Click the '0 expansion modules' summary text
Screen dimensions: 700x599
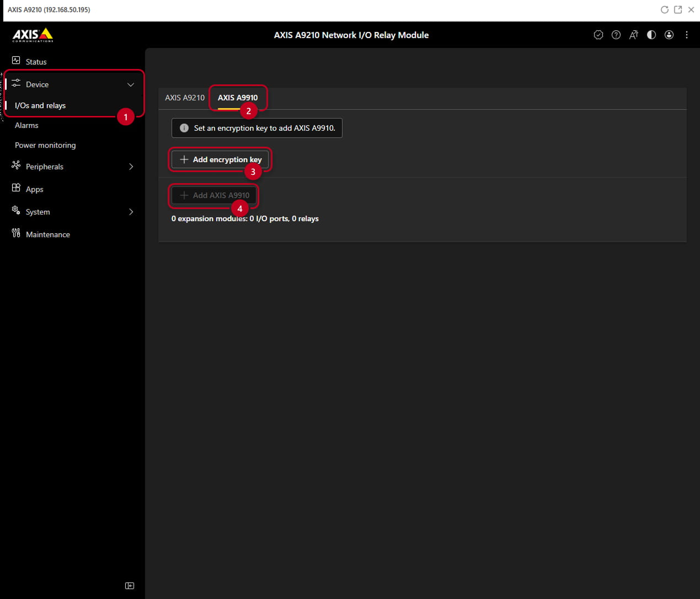pos(245,218)
